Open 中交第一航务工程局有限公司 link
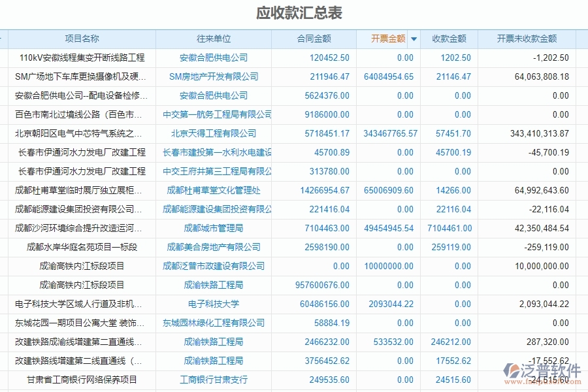This screenshot has width=588, height=392. 216,114
